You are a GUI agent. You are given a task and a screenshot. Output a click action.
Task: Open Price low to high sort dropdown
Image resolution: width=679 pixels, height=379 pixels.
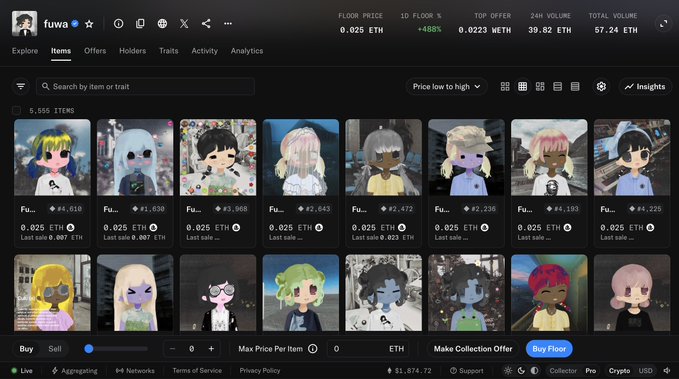pos(446,87)
